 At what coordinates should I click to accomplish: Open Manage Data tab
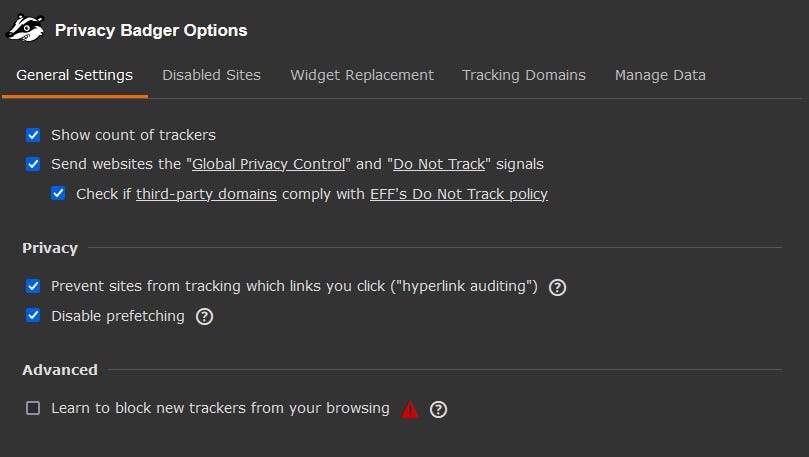point(660,75)
